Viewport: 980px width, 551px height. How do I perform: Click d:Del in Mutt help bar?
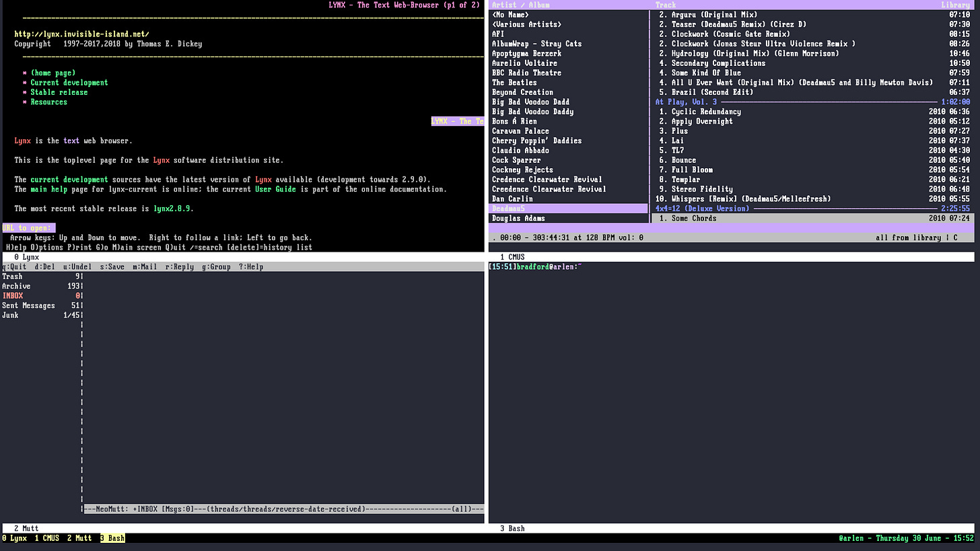[45, 267]
